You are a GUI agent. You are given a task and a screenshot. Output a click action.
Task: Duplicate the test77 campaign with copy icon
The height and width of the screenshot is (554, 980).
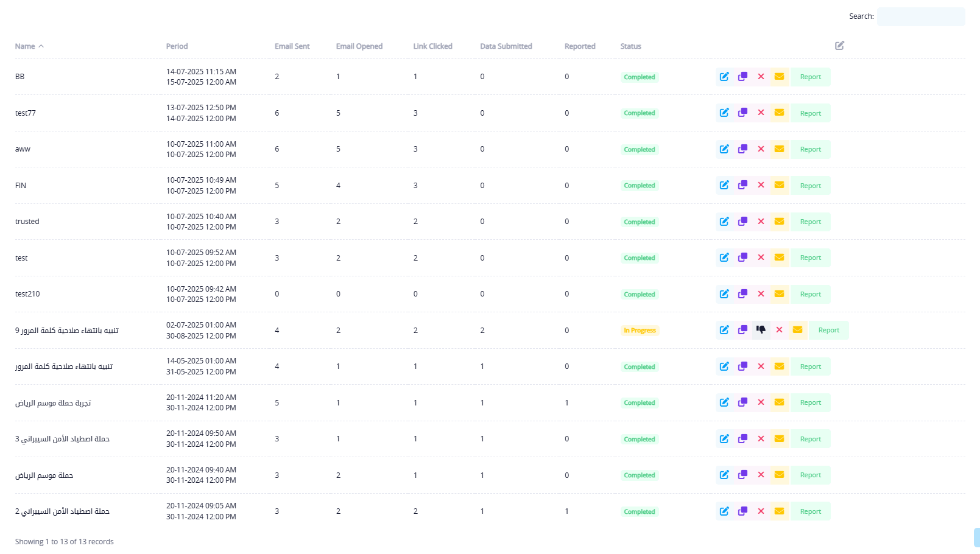[742, 113]
